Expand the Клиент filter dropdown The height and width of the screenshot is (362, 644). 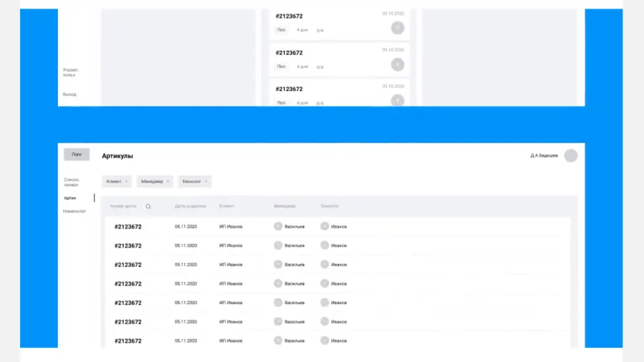(x=117, y=182)
